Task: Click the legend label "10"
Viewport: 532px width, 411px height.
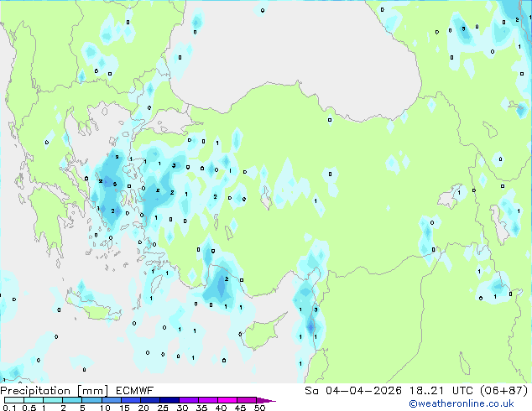Action: 105,408
